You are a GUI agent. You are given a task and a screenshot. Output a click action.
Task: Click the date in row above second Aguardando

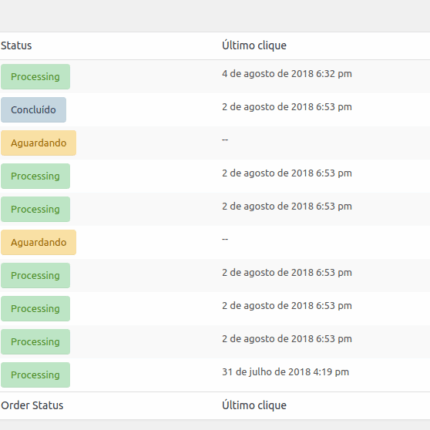click(x=287, y=206)
